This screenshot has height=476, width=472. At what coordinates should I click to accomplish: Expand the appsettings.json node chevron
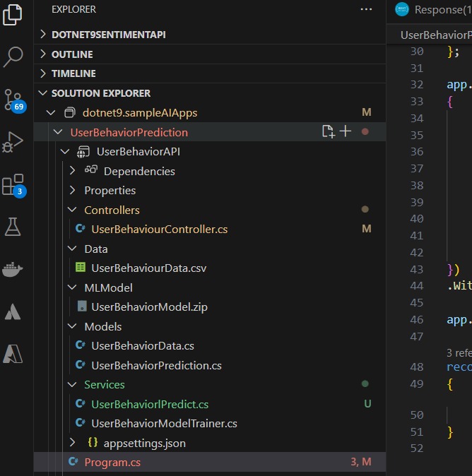[x=72, y=442]
